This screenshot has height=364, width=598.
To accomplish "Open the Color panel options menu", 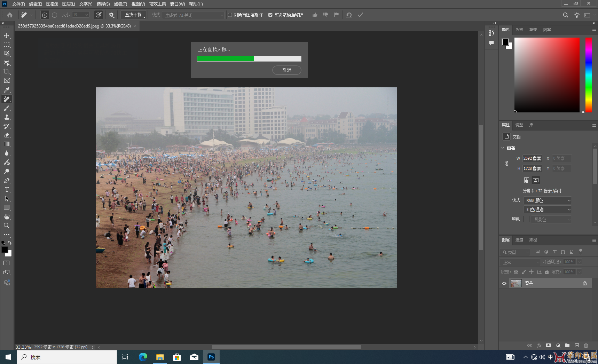I will (x=594, y=30).
